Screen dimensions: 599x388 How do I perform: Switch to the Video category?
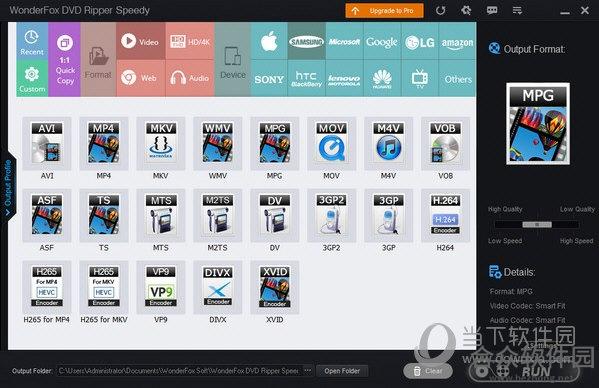[x=141, y=41]
